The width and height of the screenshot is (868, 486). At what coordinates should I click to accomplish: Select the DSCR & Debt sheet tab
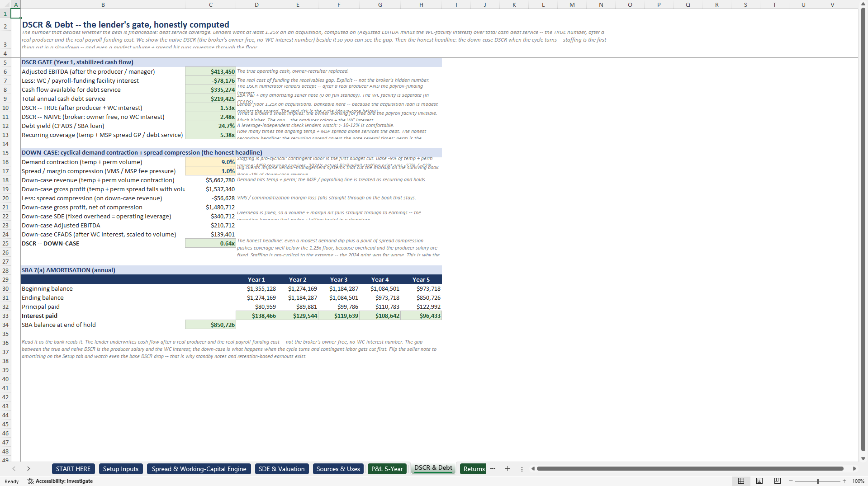[x=433, y=468]
